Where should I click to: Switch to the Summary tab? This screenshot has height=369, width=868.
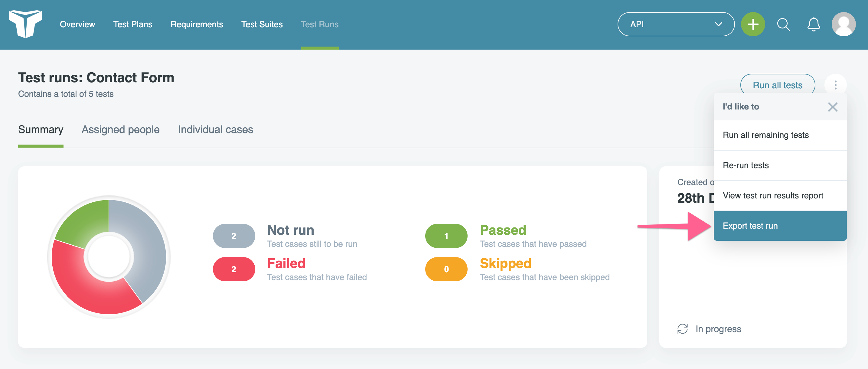click(41, 130)
